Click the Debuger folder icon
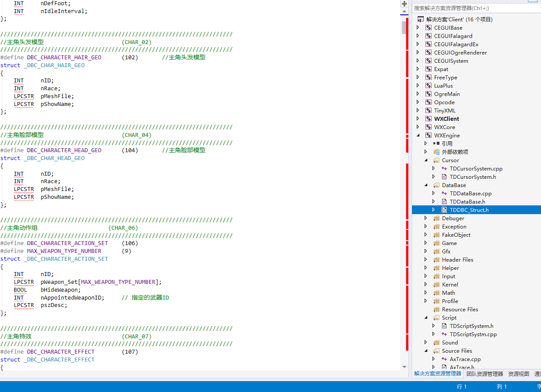 tap(436, 218)
